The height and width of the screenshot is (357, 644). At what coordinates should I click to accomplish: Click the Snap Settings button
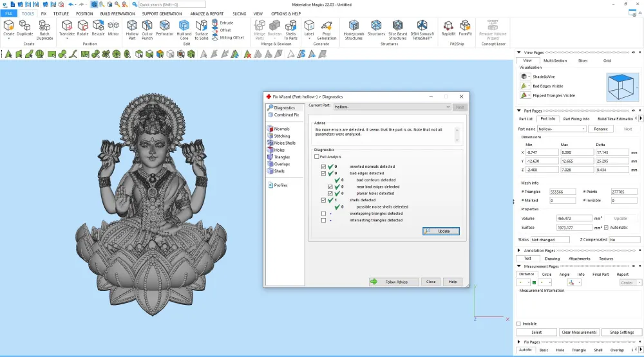621,333
